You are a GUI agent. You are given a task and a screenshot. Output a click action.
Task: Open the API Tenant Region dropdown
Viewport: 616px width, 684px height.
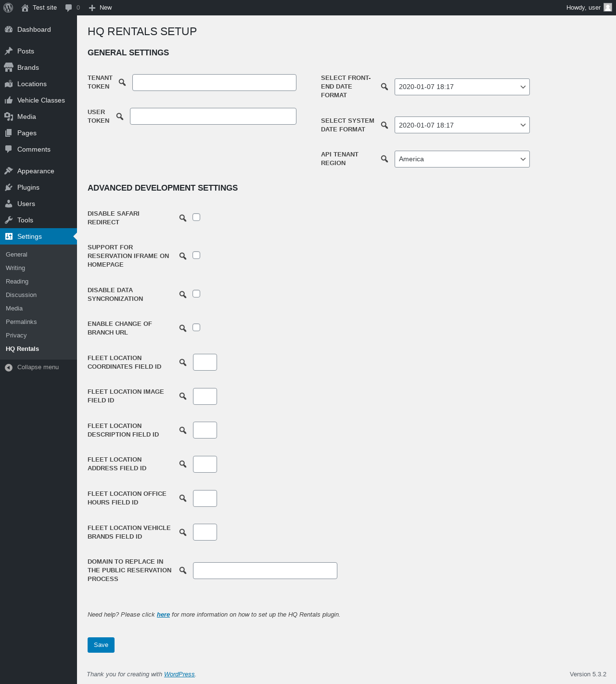[x=462, y=159]
